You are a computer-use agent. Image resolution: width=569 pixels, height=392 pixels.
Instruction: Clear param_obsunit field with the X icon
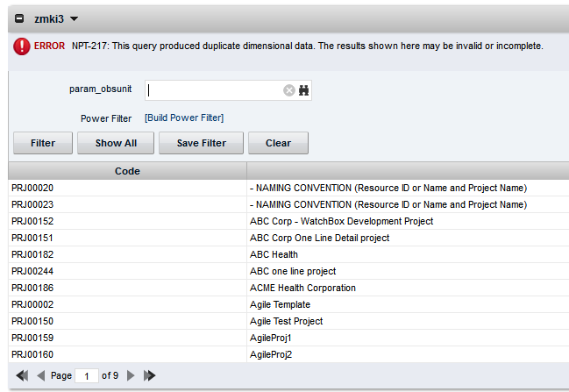(x=288, y=90)
